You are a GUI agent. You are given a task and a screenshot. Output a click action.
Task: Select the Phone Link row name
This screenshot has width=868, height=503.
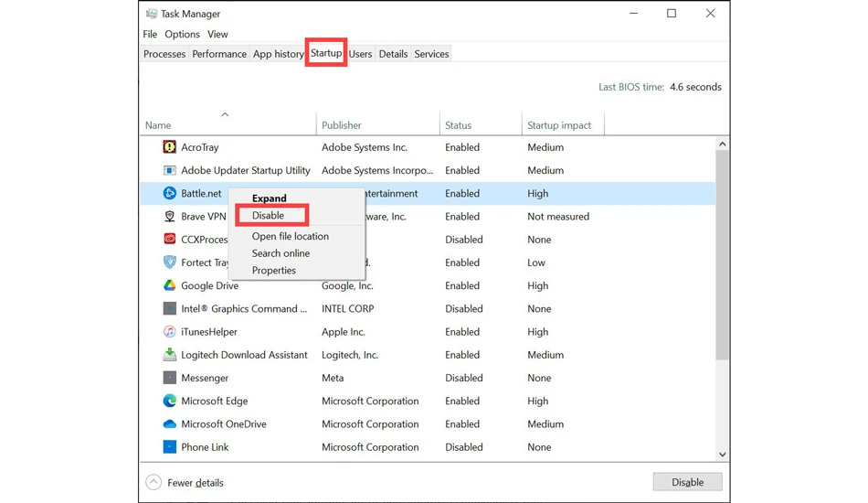205,447
